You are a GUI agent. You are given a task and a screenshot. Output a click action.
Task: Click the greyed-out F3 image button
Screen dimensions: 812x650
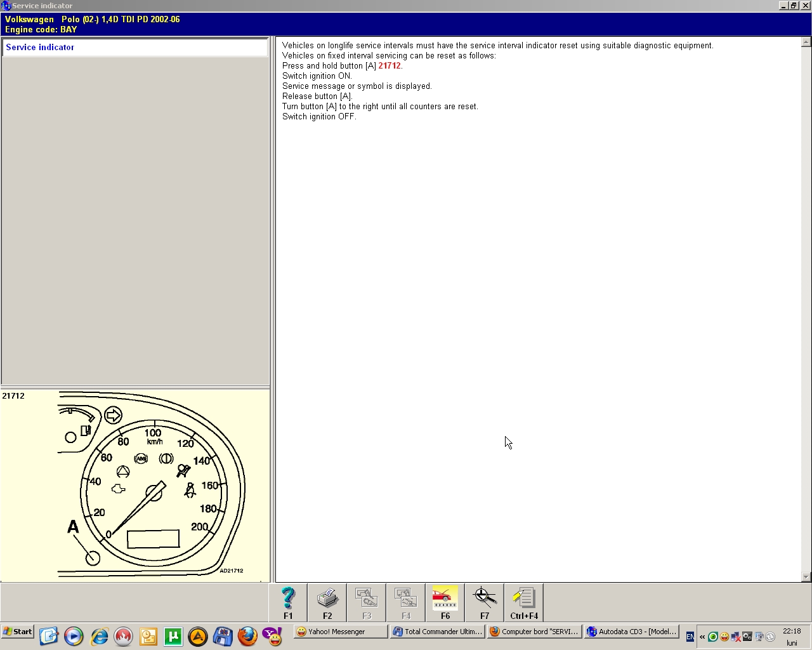[367, 602]
